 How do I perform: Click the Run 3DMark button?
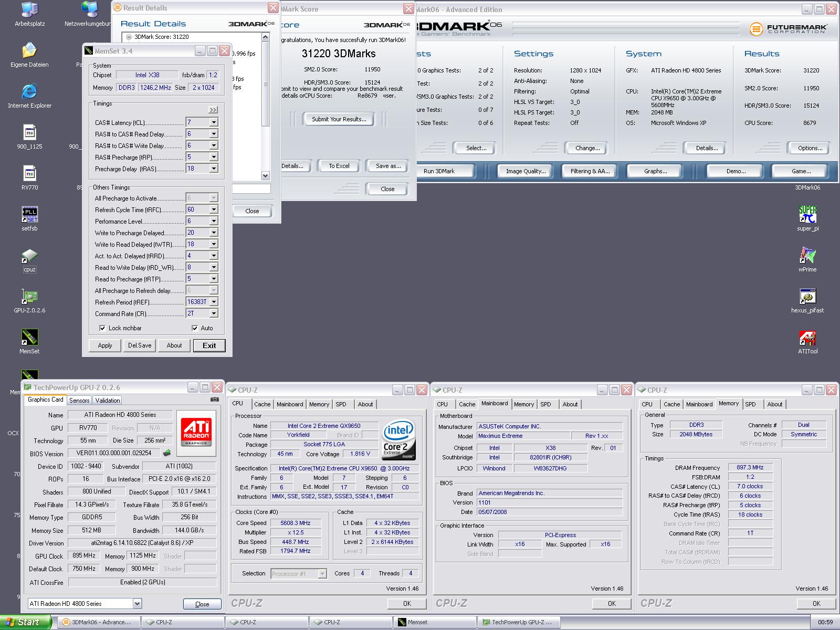(x=439, y=171)
